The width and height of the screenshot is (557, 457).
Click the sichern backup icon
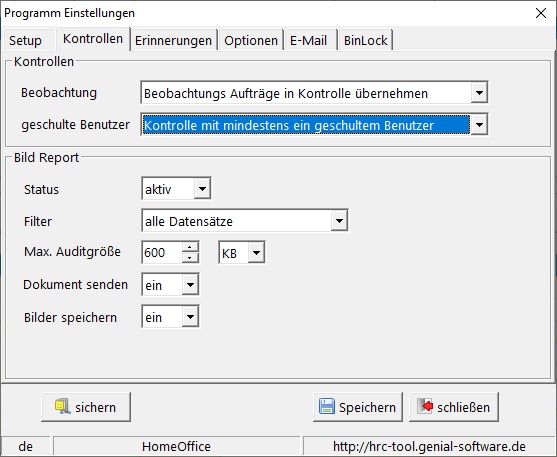tap(63, 407)
